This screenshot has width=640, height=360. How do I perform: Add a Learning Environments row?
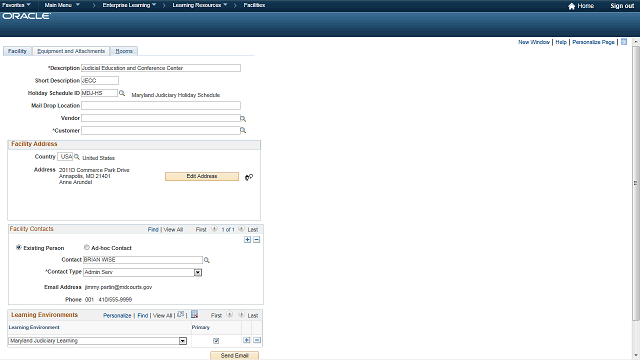247,340
